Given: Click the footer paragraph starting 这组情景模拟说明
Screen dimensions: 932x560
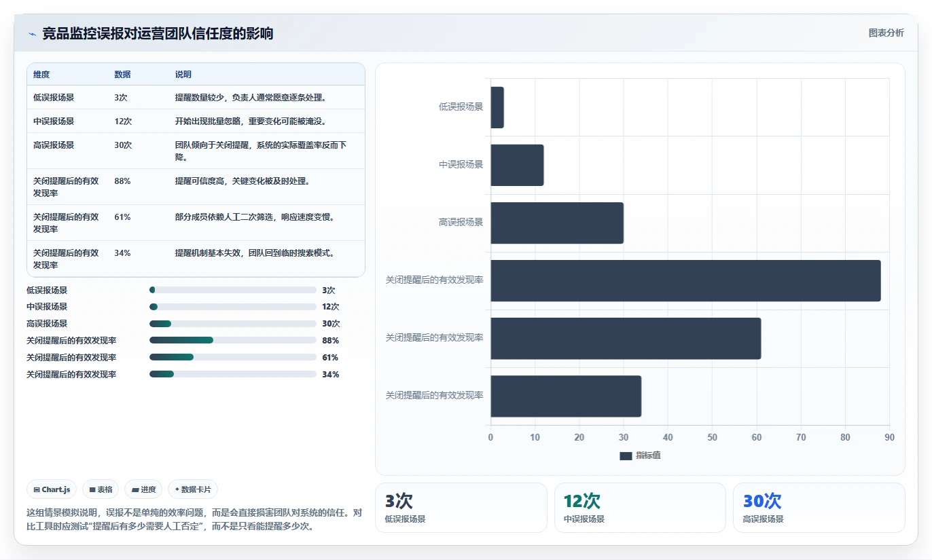Looking at the screenshot, I should (x=194, y=519).
